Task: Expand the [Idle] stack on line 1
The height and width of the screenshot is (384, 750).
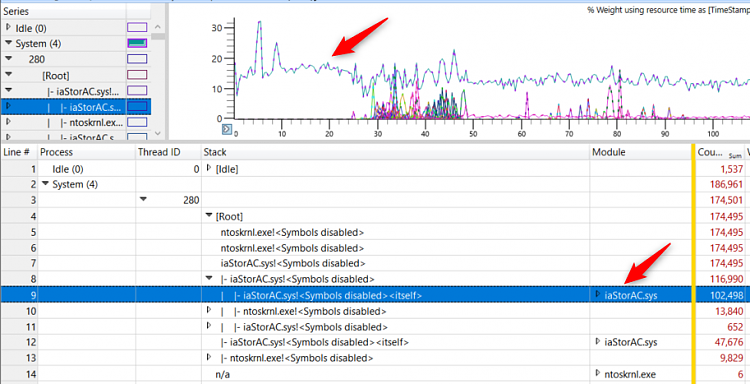Action: click(209, 168)
